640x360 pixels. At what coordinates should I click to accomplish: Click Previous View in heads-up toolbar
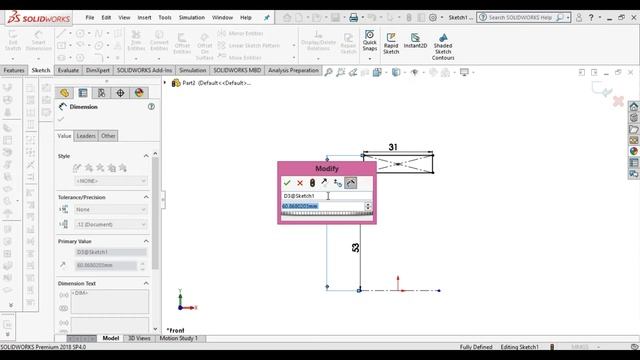click(x=353, y=72)
